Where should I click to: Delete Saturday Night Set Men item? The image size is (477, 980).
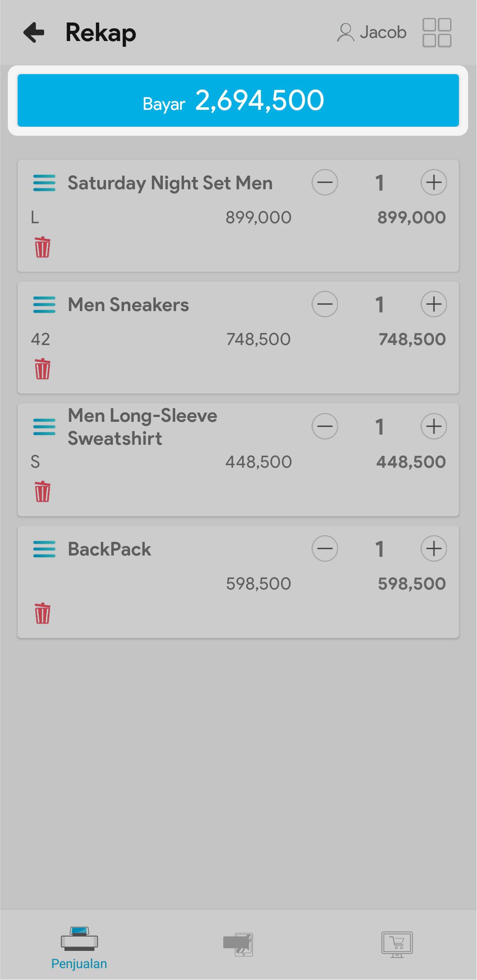(x=42, y=247)
